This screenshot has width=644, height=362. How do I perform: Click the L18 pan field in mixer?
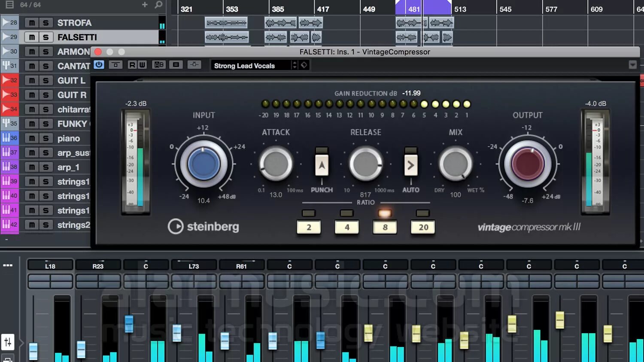pyautogui.click(x=50, y=266)
